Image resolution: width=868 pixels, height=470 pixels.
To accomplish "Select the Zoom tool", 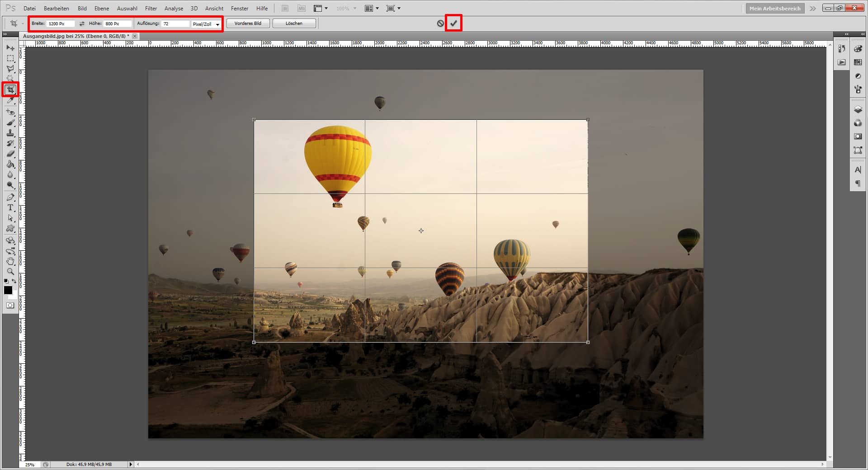I will (10, 272).
